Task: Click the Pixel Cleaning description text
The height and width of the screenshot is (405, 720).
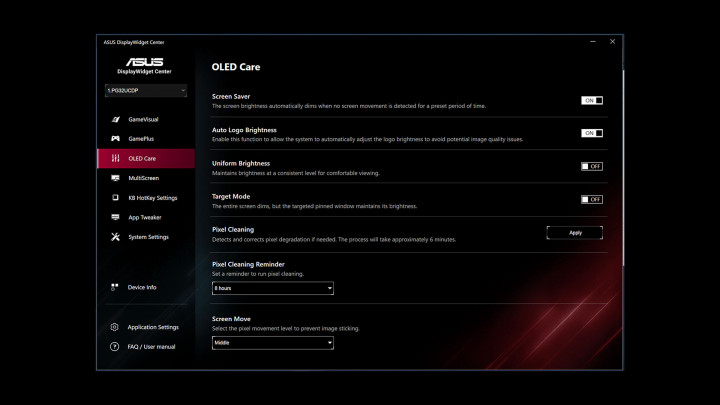Action: click(334, 240)
